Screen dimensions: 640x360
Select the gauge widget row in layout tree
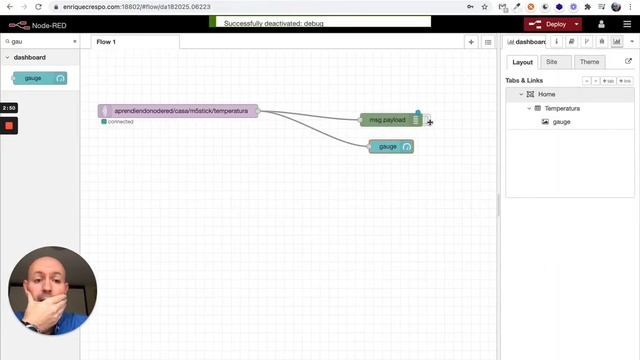tap(570, 122)
